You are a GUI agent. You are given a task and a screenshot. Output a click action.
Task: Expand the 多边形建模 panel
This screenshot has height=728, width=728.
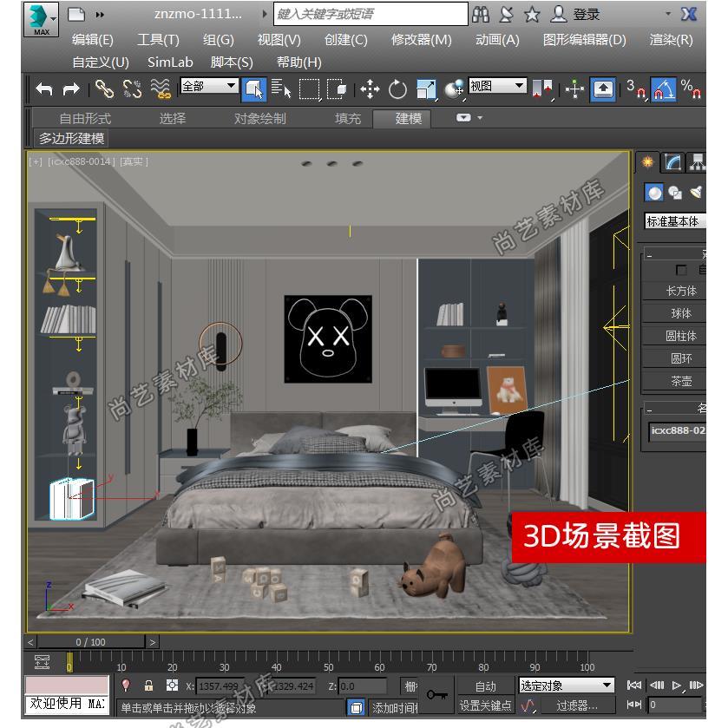(x=71, y=138)
